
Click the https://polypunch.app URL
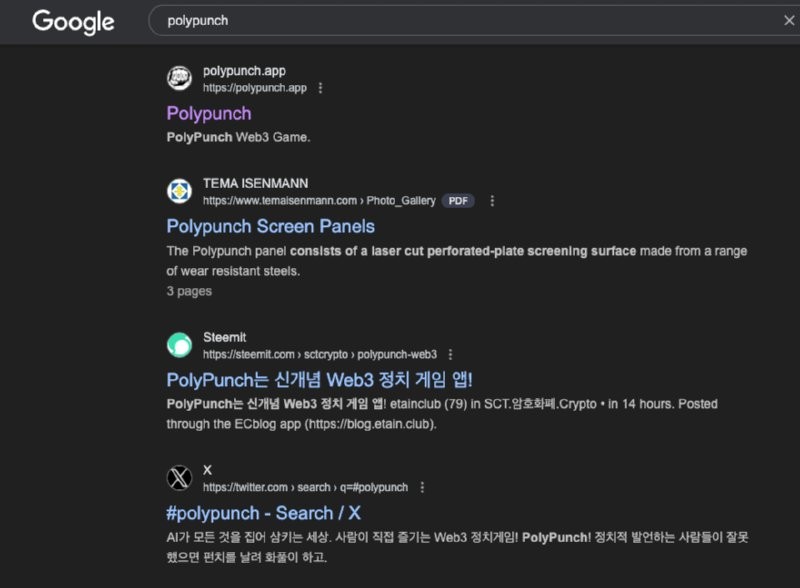pyautogui.click(x=255, y=88)
